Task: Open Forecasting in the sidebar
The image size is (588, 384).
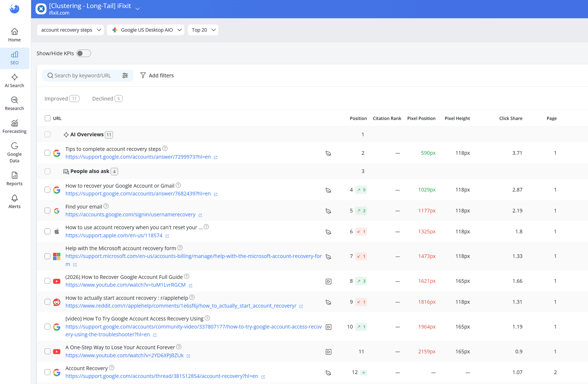Action: (x=15, y=127)
